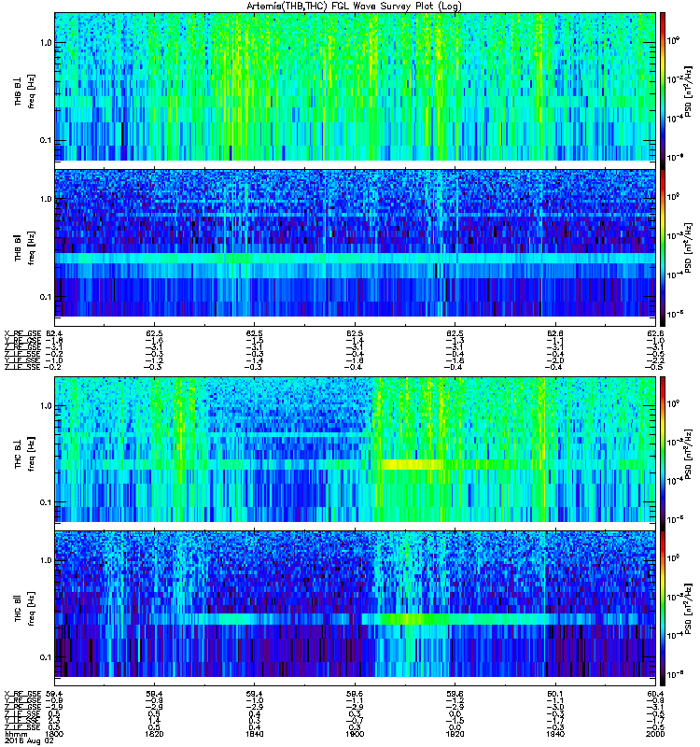This screenshot has height=747, width=700.
Task: Click the THB B∥ panel color bar
Action: (663, 247)
